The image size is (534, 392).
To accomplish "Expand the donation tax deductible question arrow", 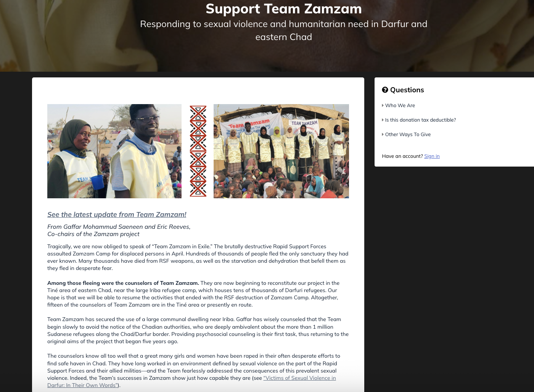I will 383,120.
